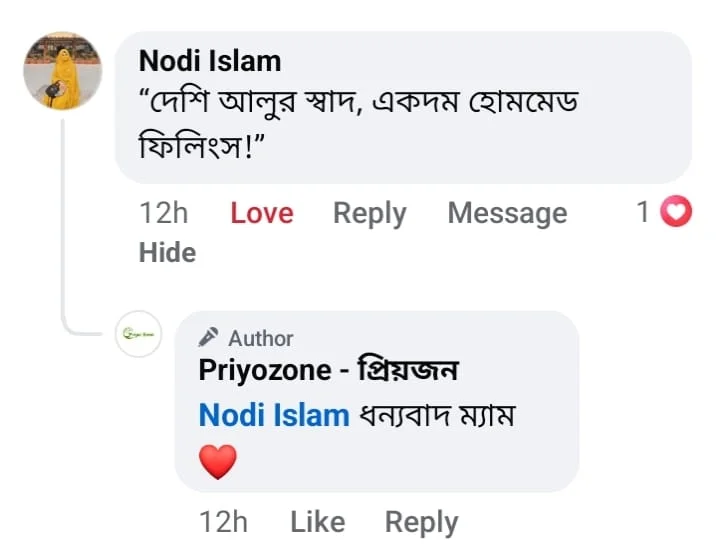Click the red heart emoji in reply
The width and height of the screenshot is (716, 555).
[218, 461]
